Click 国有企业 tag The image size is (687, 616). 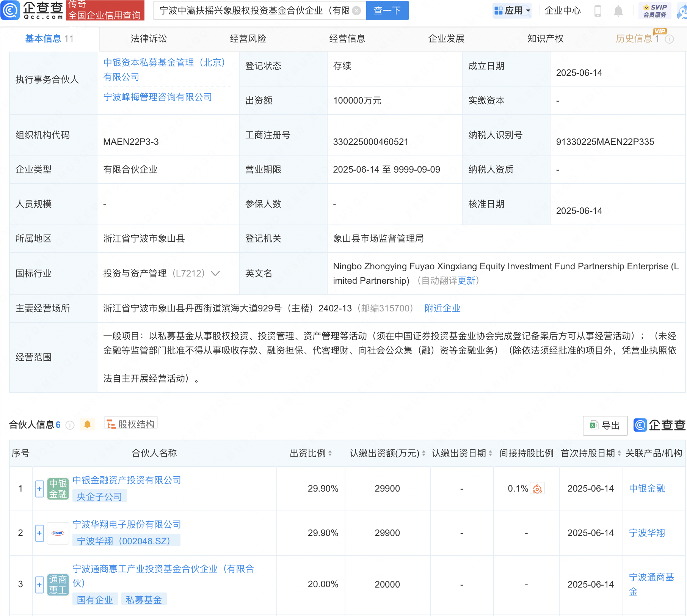(x=95, y=600)
